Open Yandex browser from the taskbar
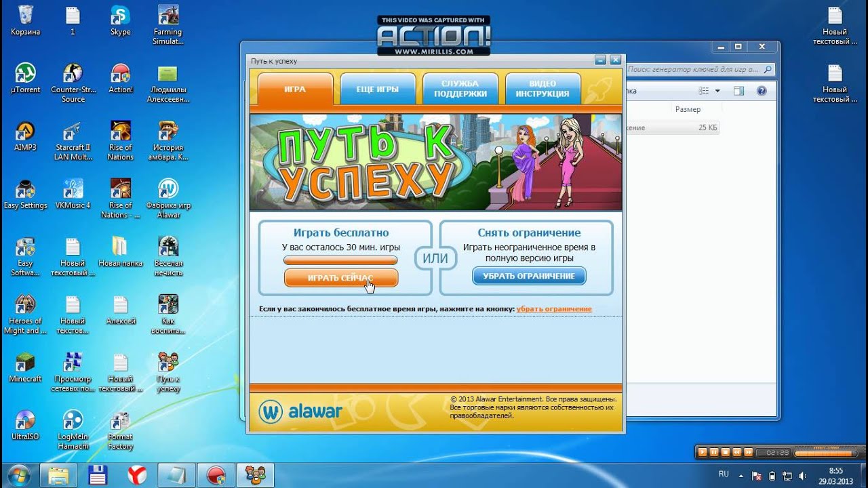This screenshot has height=488, width=868. [x=137, y=474]
